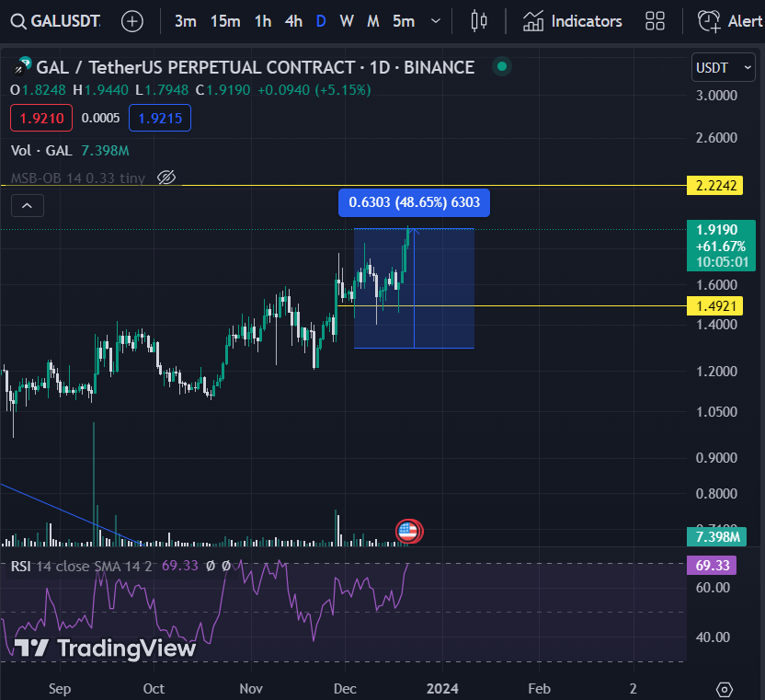The height and width of the screenshot is (700, 765).
Task: Select the daily D timeframe
Action: tap(321, 21)
